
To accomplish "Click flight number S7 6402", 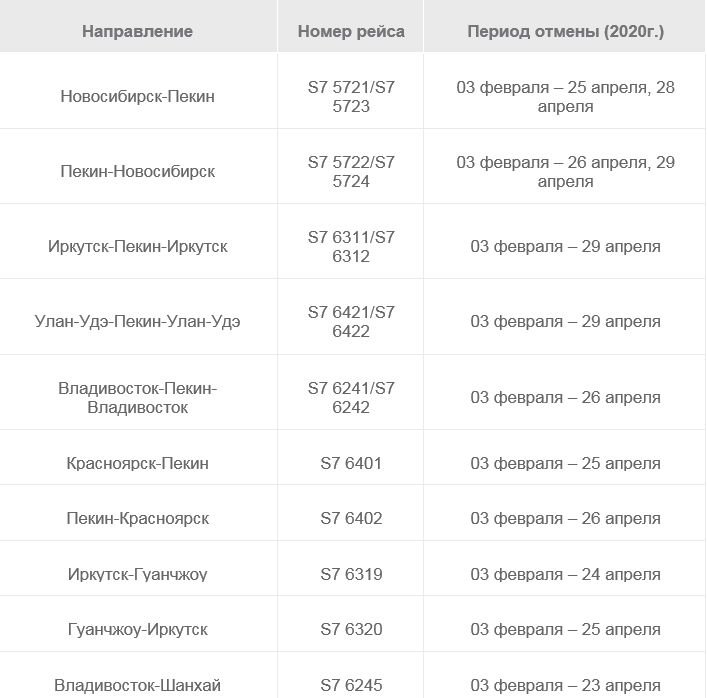I will [x=351, y=519].
